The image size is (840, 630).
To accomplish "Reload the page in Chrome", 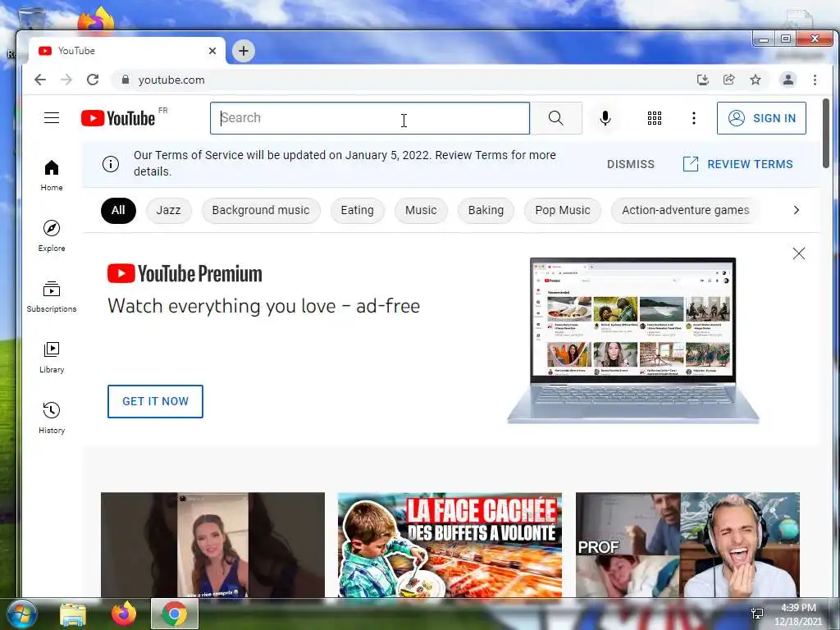I will 93,80.
